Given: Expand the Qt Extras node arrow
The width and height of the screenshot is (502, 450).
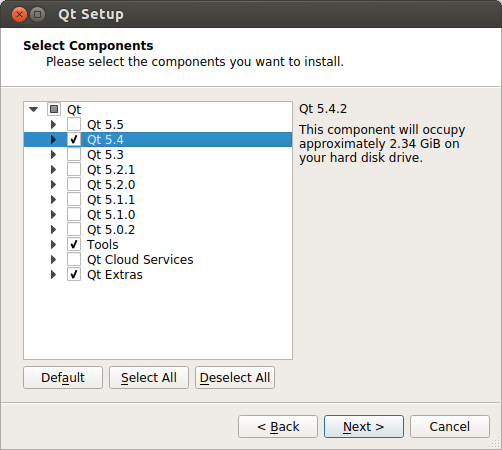Looking at the screenshot, I should (53, 274).
